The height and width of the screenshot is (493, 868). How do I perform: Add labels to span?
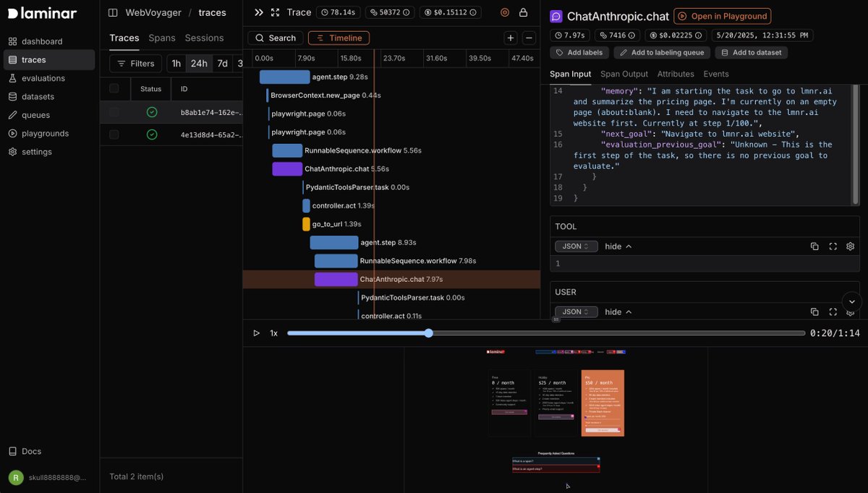(x=579, y=53)
